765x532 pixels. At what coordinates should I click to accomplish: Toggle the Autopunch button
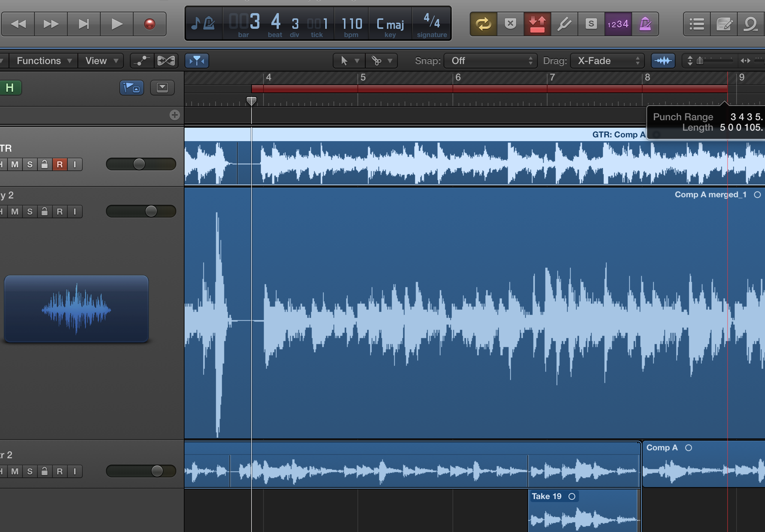pyautogui.click(x=537, y=24)
